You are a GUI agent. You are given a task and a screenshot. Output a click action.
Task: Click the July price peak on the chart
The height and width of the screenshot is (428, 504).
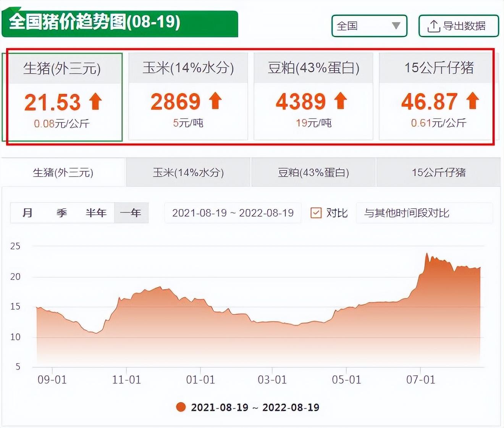pyautogui.click(x=427, y=254)
